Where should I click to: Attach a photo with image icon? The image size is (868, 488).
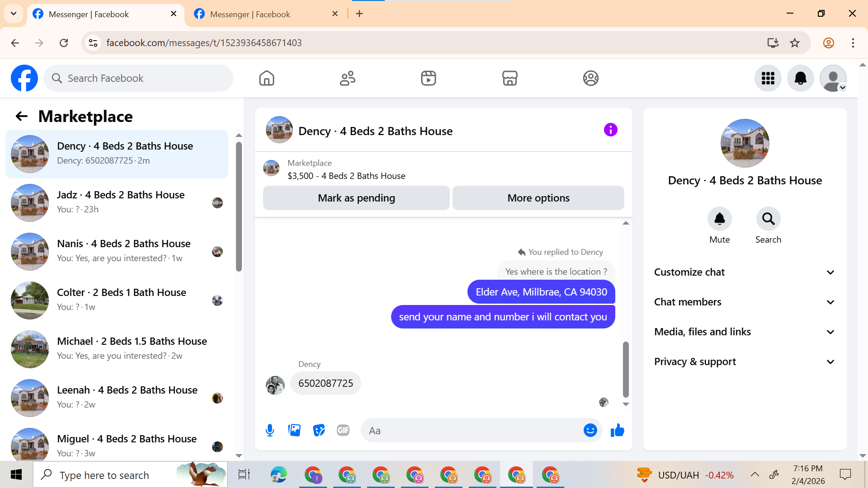pyautogui.click(x=294, y=430)
